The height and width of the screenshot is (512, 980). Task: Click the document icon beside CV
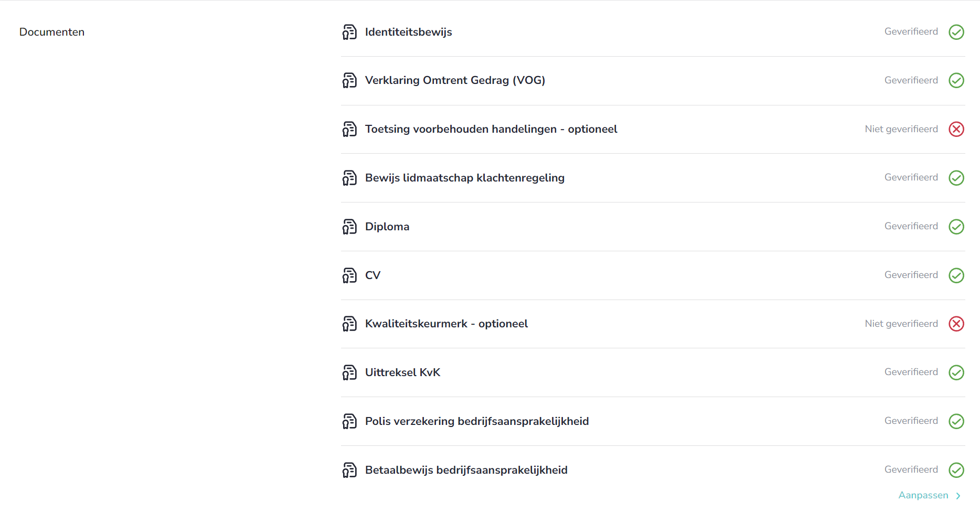[349, 275]
